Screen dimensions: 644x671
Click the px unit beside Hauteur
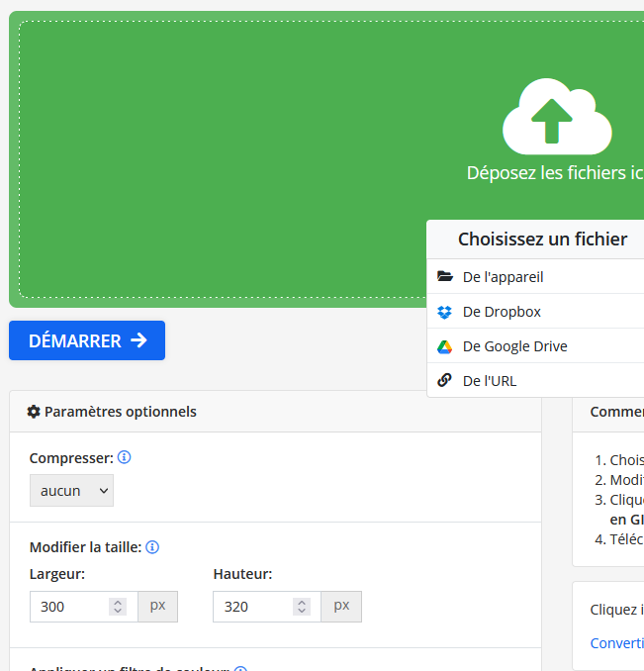341,607
